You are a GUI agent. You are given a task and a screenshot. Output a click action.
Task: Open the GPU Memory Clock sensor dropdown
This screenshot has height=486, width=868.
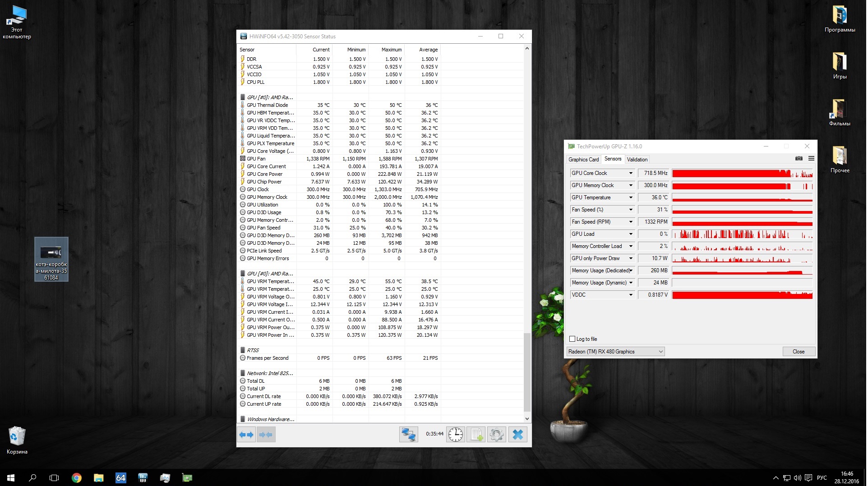point(631,186)
